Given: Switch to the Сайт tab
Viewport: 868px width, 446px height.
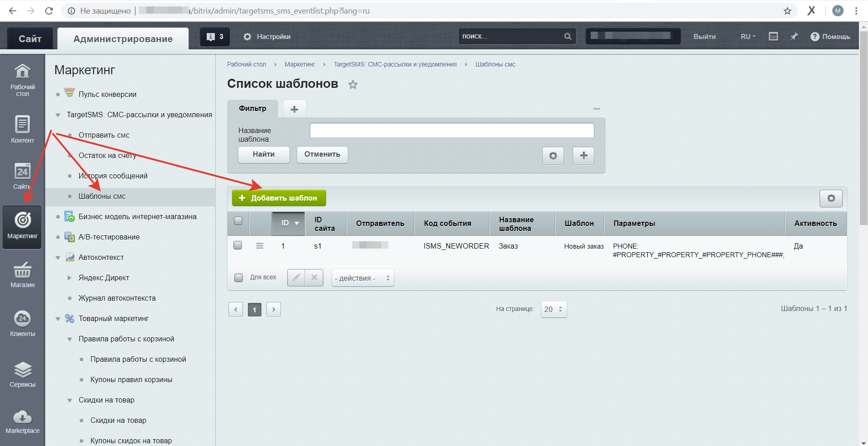Looking at the screenshot, I should click(30, 39).
